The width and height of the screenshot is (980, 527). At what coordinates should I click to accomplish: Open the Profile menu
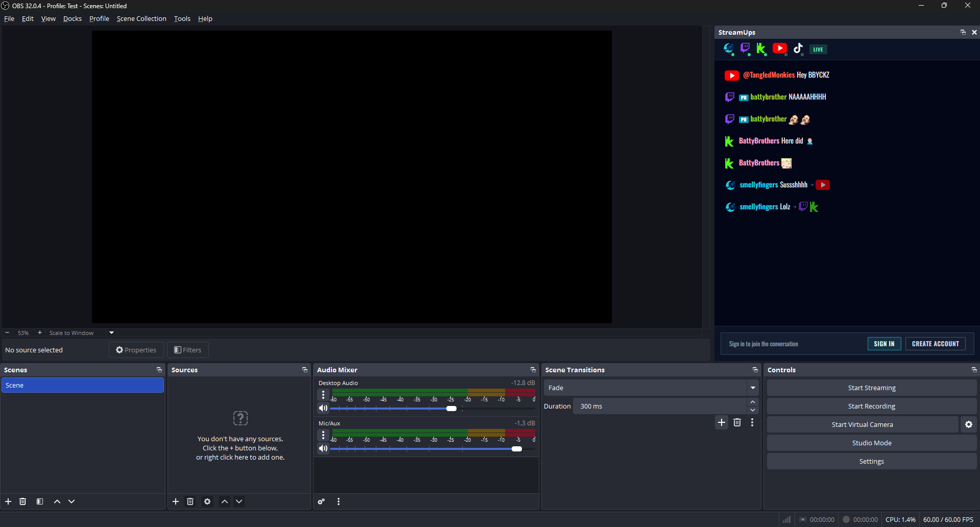coord(99,18)
